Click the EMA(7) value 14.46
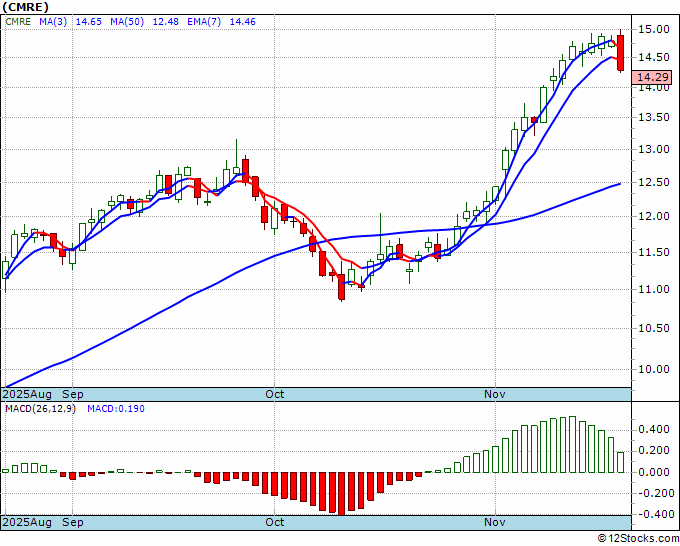Image resolution: width=680 pixels, height=546 pixels. (242, 22)
